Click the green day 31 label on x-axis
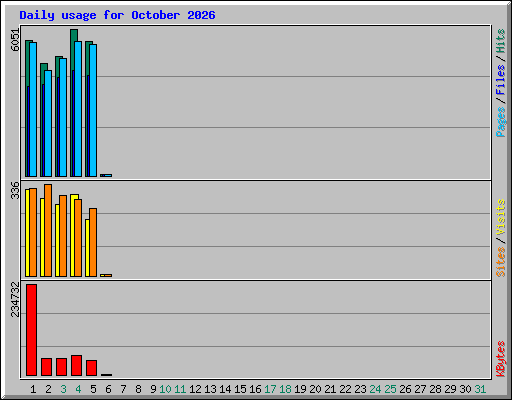The width and height of the screenshot is (512, 400). click(480, 389)
